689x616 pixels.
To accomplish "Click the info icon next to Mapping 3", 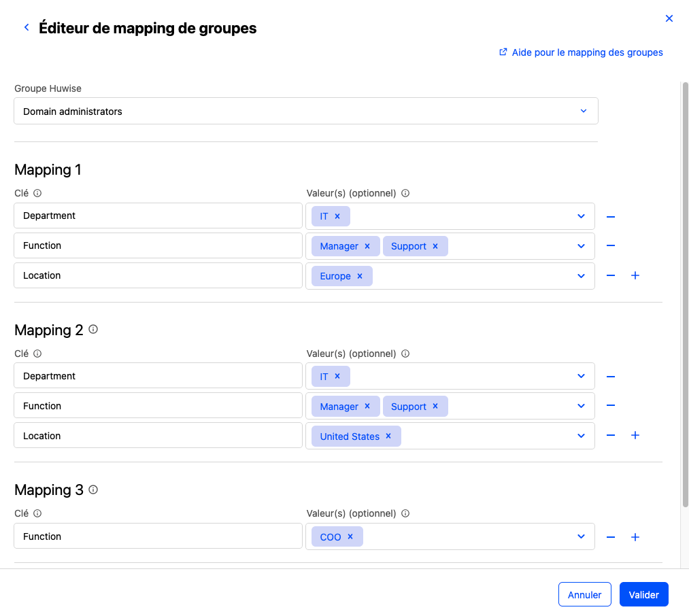I will [x=93, y=490].
